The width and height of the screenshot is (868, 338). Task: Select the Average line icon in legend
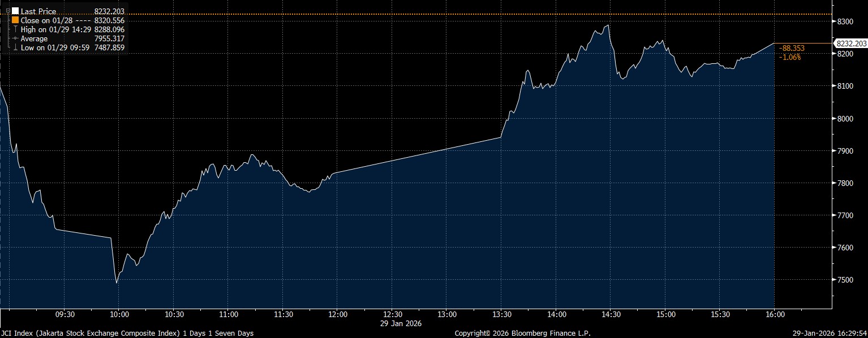[x=15, y=38]
